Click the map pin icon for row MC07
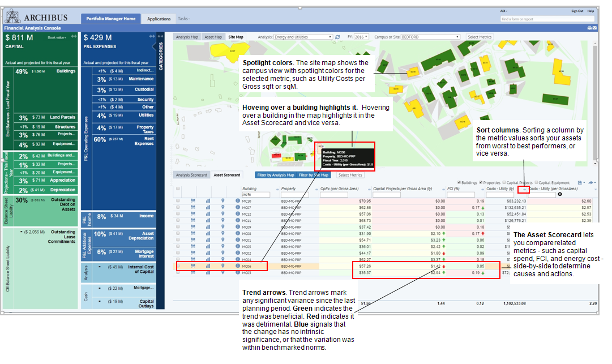Image resolution: width=612 pixels, height=364 pixels. coord(223,207)
